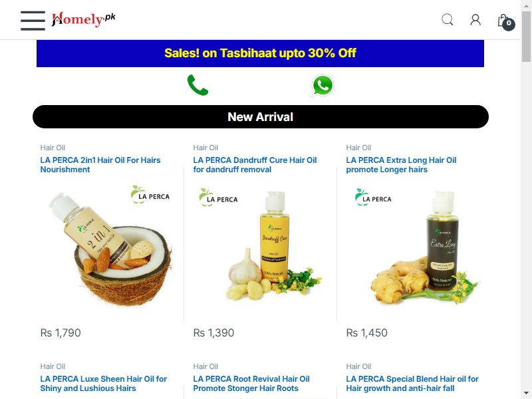This screenshot has width=532, height=399.
Task: Open LA PERCA Luxe Sheen Hair Oil link
Action: coord(104,384)
